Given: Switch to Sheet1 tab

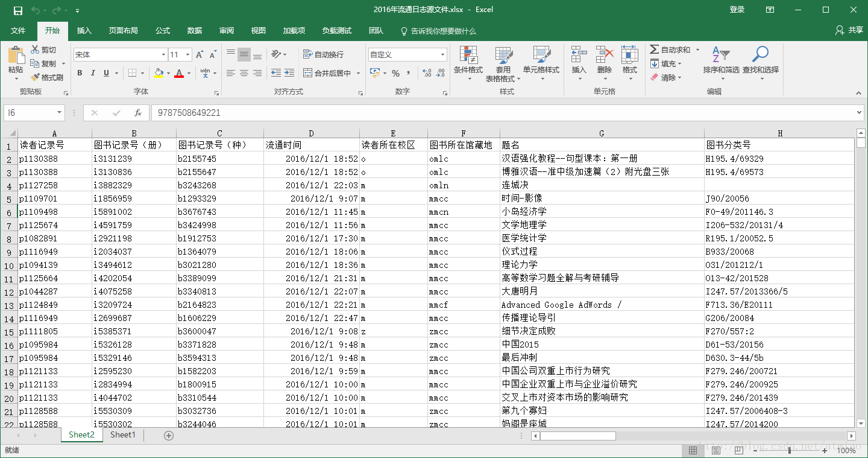Looking at the screenshot, I should coord(123,435).
